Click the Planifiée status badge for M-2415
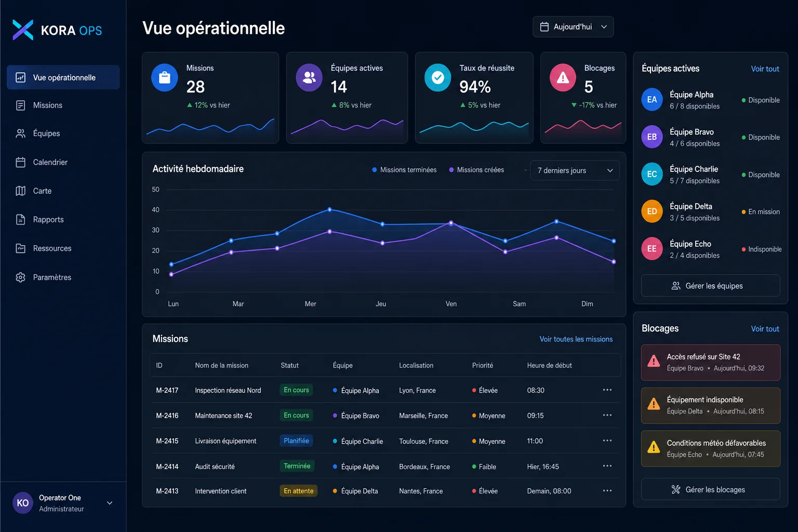This screenshot has width=798, height=532. tap(296, 441)
